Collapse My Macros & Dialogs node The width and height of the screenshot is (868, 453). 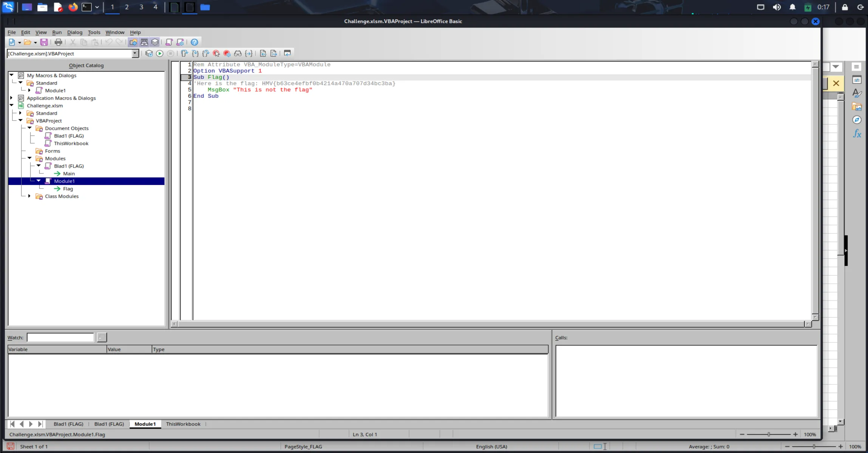12,75
